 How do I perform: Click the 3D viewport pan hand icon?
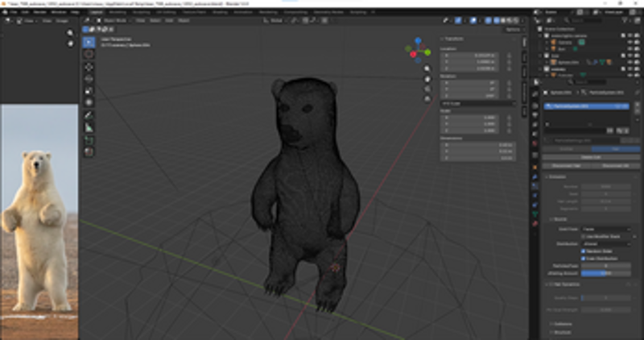pos(427,79)
